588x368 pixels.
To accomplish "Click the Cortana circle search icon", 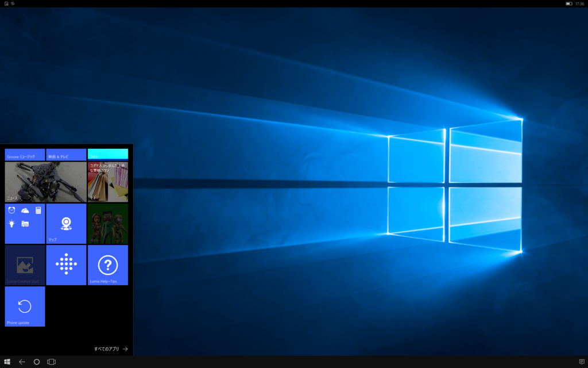I will point(37,362).
